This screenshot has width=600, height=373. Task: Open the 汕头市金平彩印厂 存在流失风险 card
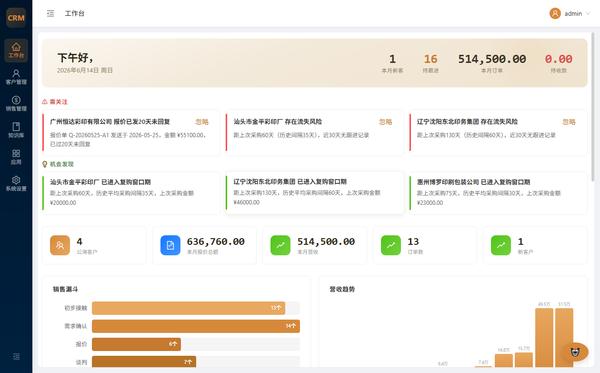click(315, 132)
